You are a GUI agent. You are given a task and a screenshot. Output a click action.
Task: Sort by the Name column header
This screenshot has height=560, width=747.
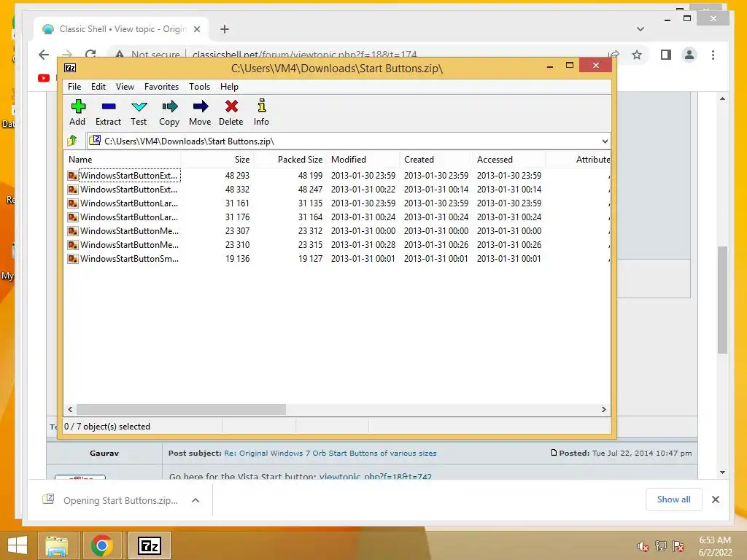click(x=122, y=160)
